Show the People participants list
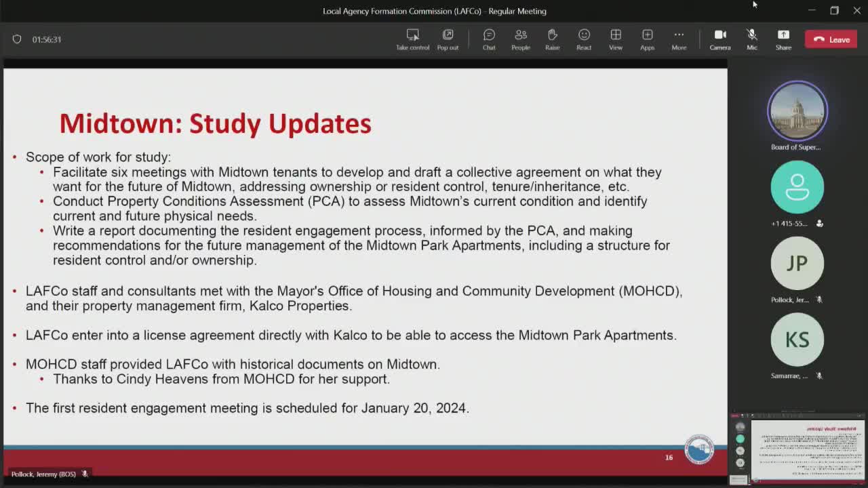The width and height of the screenshot is (868, 488). point(521,39)
